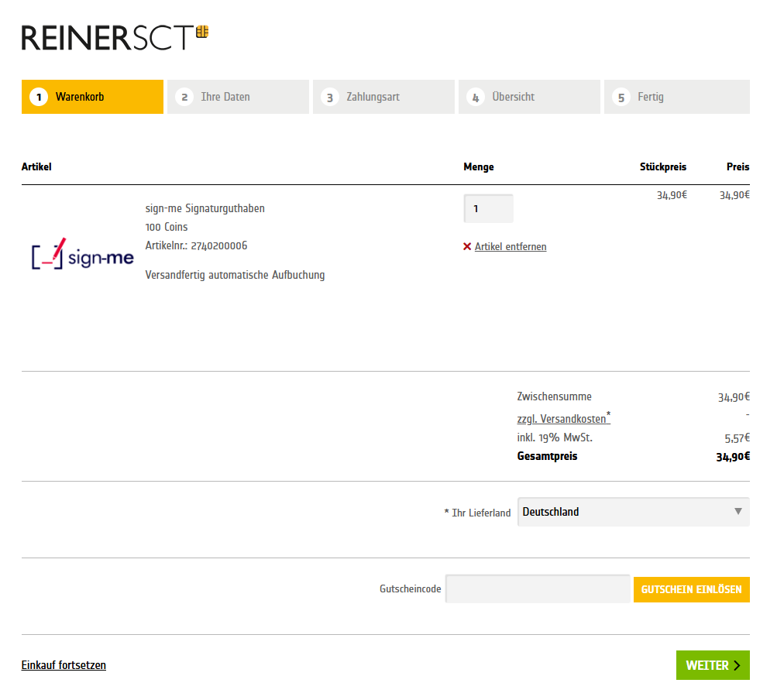Open the sign-me product logo image

pos(83,255)
